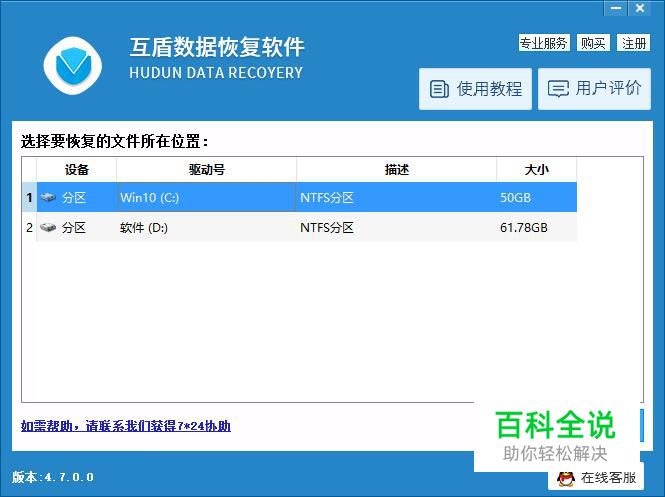Click the 专业服务 button

click(544, 43)
